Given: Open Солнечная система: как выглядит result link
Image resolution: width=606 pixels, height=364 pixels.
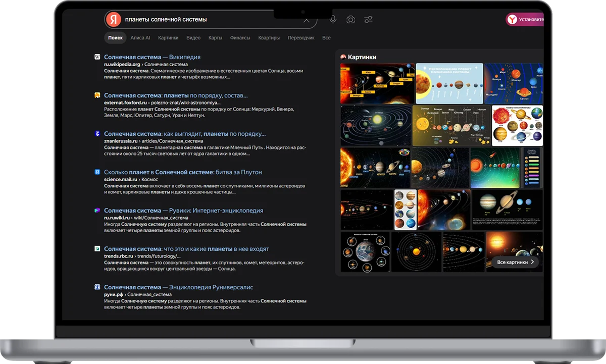Looking at the screenshot, I should (185, 134).
